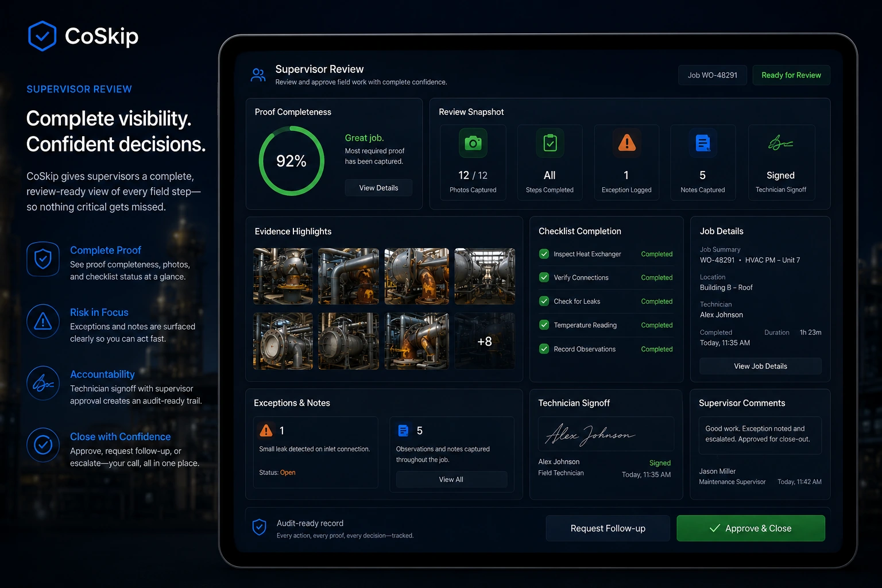
Task: Click the Ready for Review status badge
Action: (x=791, y=75)
